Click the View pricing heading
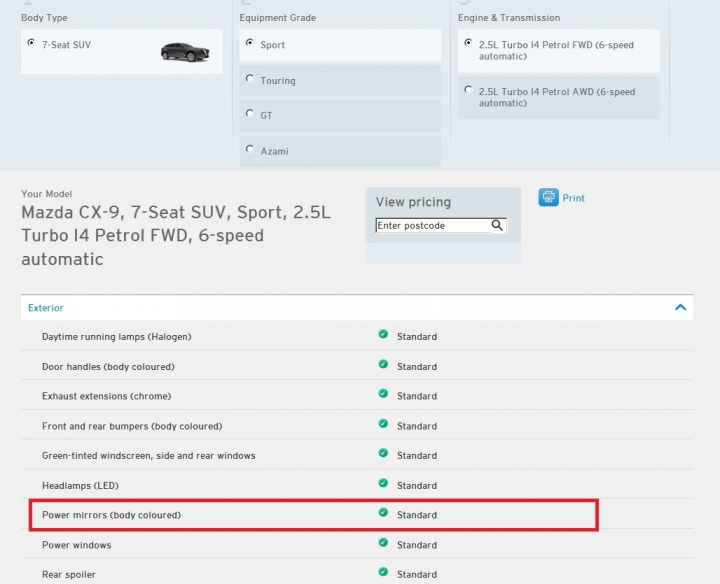The width and height of the screenshot is (720, 584). 413,202
